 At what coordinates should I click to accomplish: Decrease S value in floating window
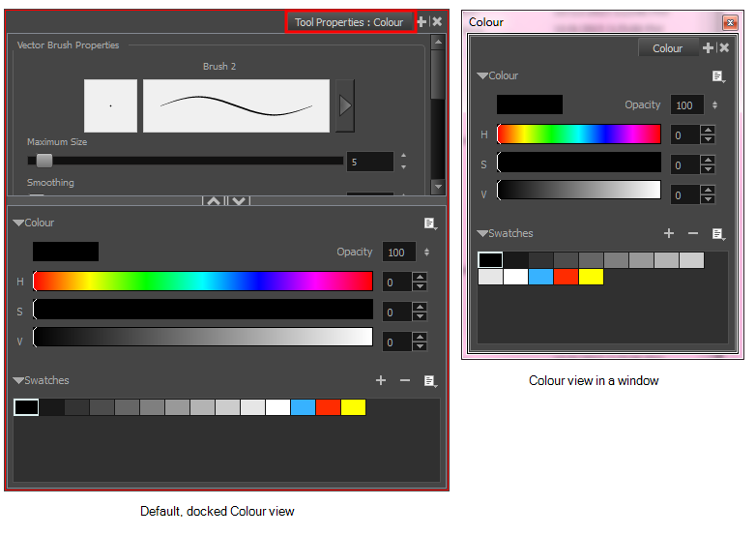tap(708, 169)
